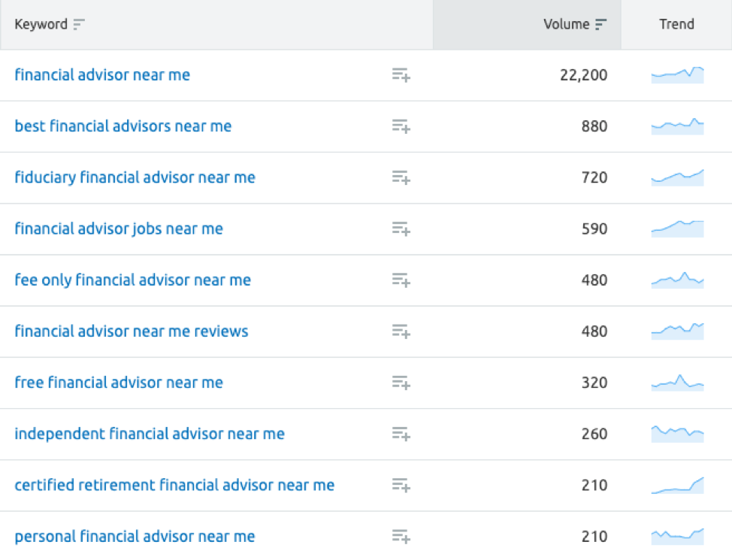Select the Trend column header

tap(676, 24)
